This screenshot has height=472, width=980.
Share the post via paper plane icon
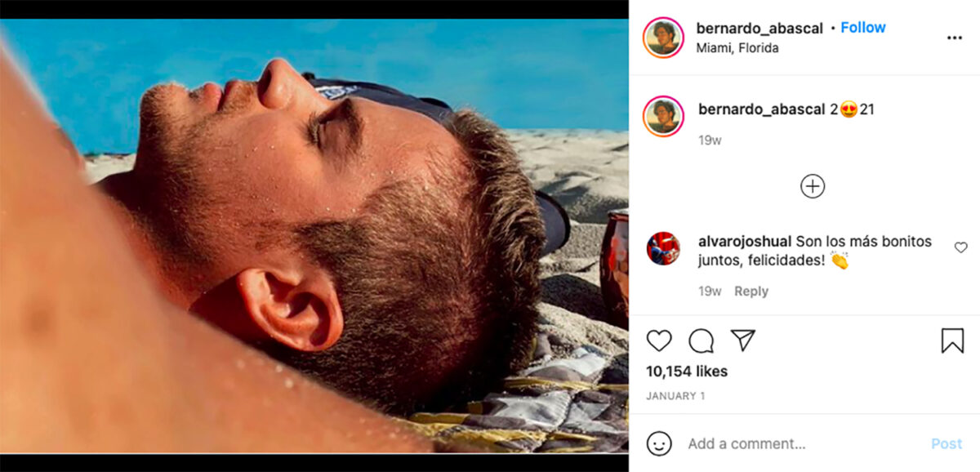point(742,341)
